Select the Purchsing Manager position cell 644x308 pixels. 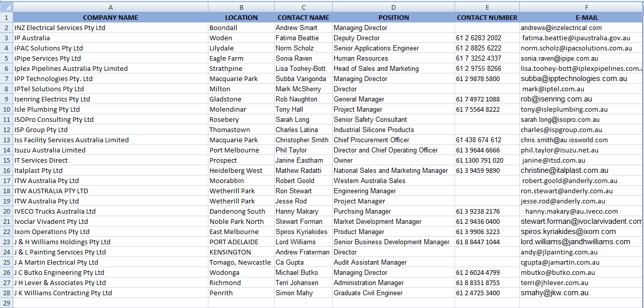394,211
